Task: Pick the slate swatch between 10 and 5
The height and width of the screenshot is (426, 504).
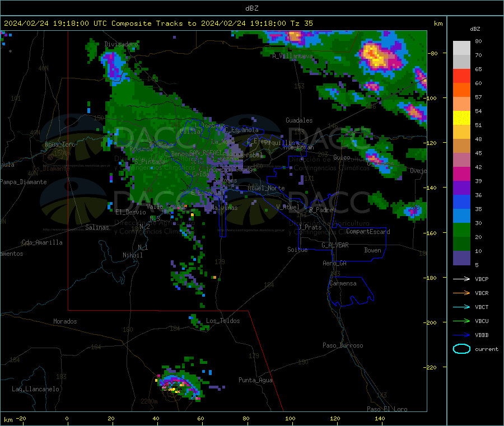Action: 461,258
